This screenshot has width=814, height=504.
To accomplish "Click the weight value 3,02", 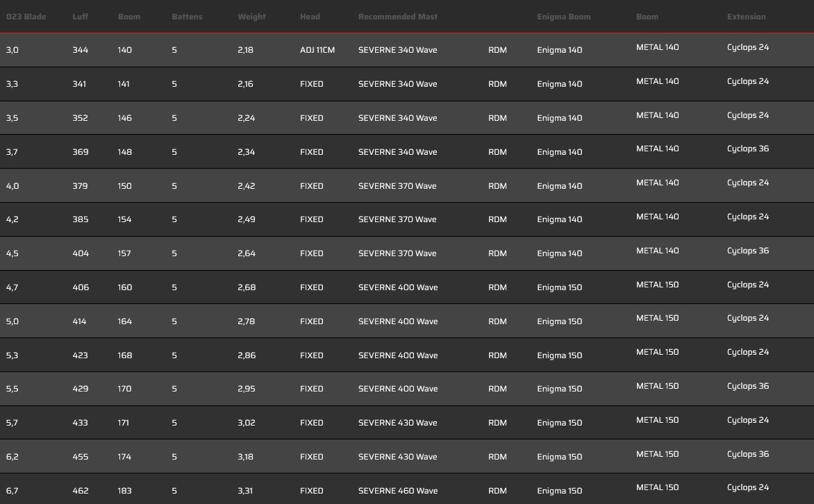I will (246, 423).
